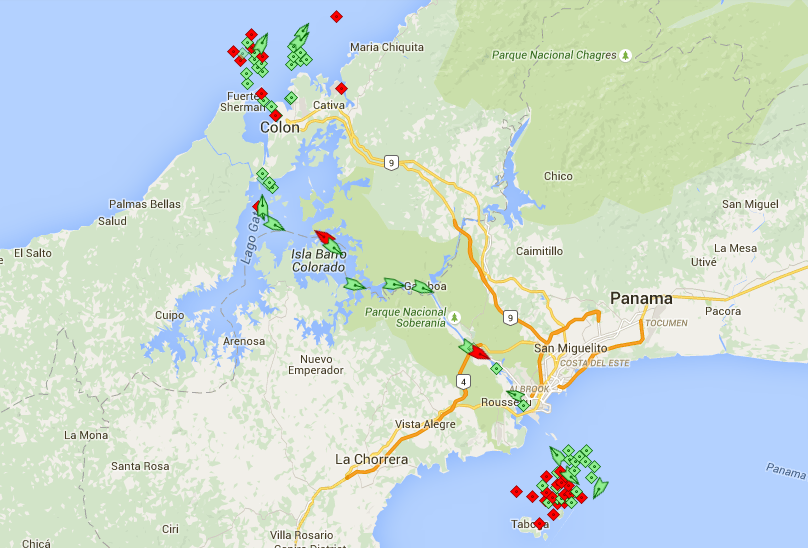Click the red diamond marker above Maria Chiquita
The image size is (808, 548).
coord(336,16)
